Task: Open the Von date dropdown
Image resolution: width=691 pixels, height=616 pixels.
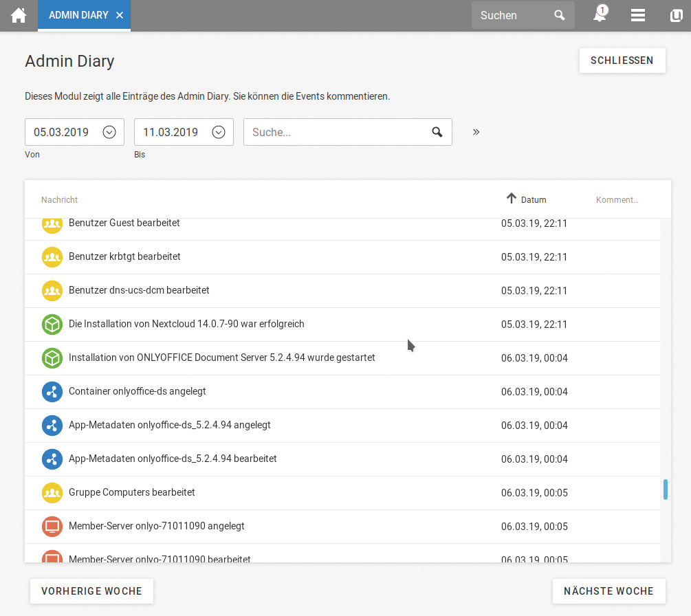Action: (109, 132)
